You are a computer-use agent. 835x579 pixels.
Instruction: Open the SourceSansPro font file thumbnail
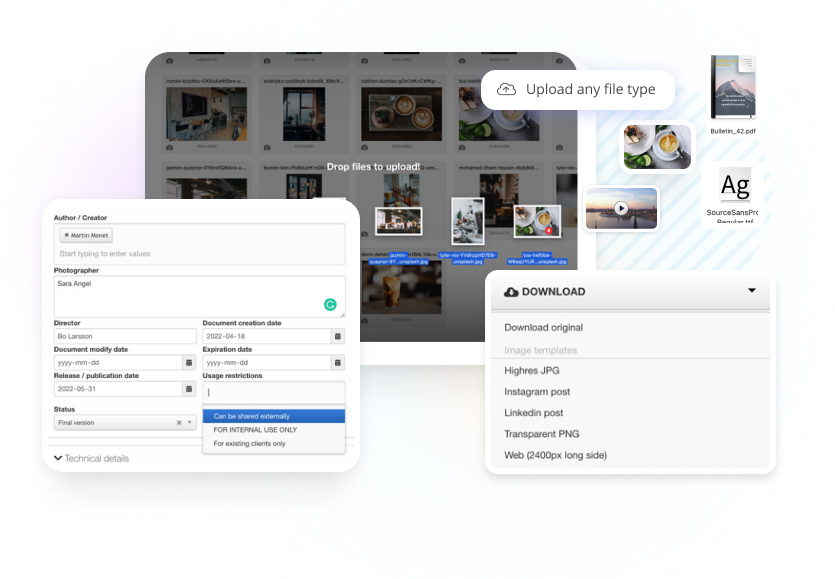[735, 185]
